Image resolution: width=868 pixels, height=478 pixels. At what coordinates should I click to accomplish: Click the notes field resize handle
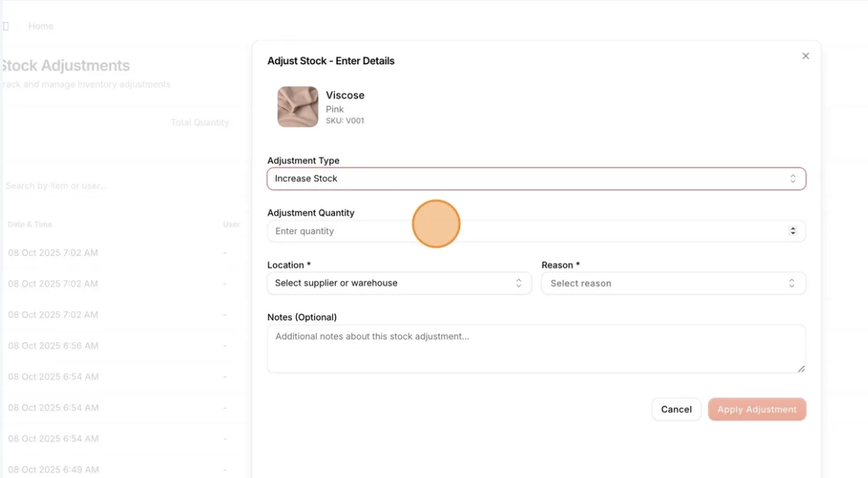[x=801, y=368]
